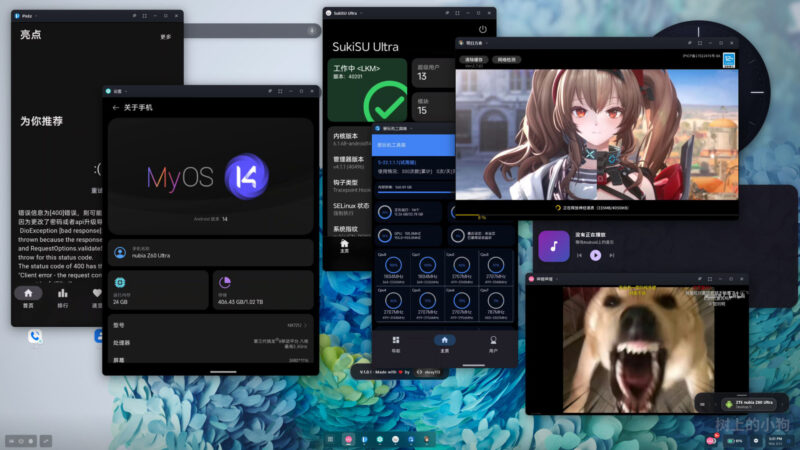Select the 主页 tab in the toolbox app
800x450 pixels.
tap(444, 344)
